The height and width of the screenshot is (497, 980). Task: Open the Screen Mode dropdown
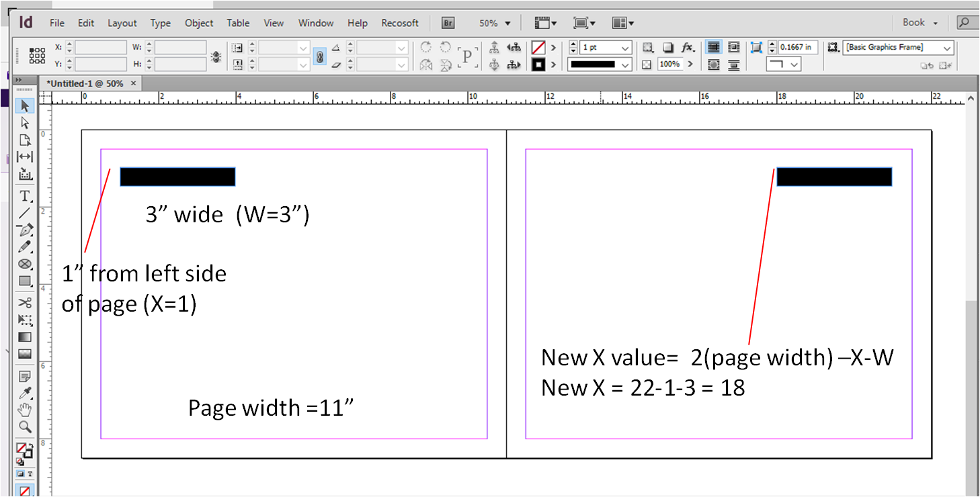(583, 23)
